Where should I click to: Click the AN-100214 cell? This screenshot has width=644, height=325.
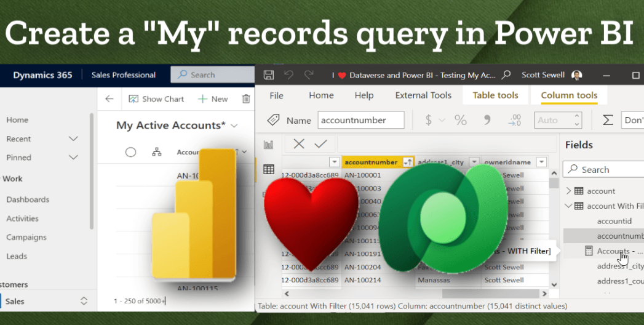point(363,280)
